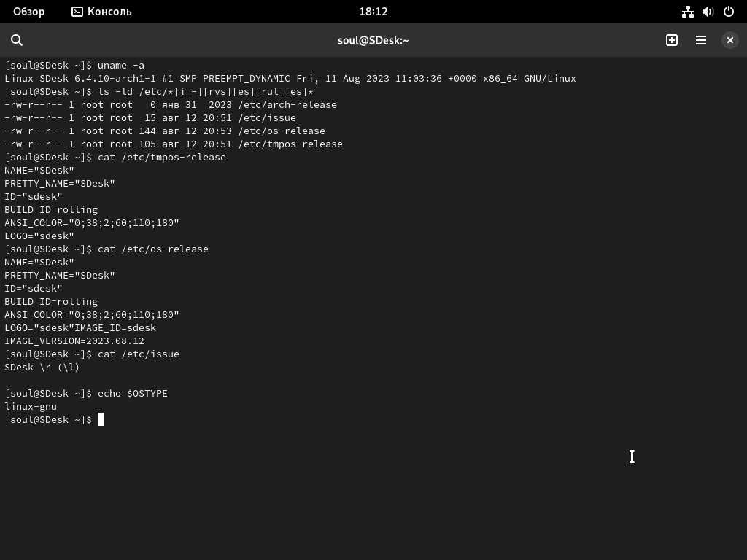Close the terminal window

(729, 41)
